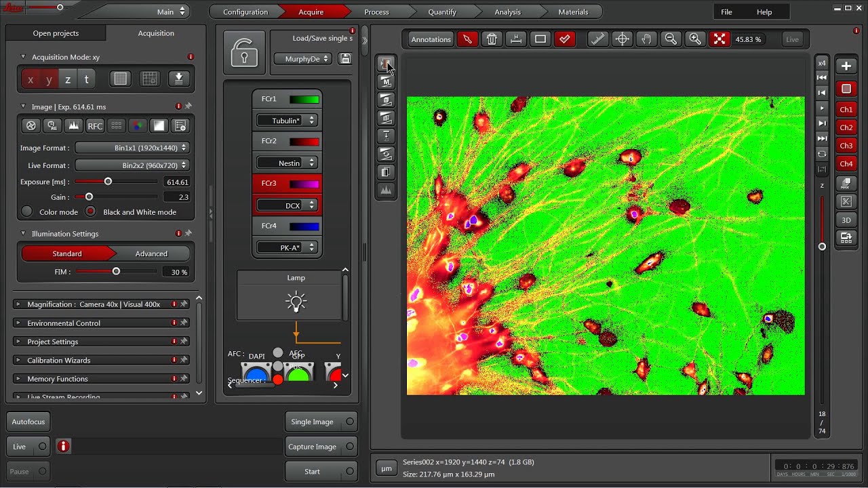Expand the Environmental Control section
This screenshot has height=488, width=868.
(100, 323)
